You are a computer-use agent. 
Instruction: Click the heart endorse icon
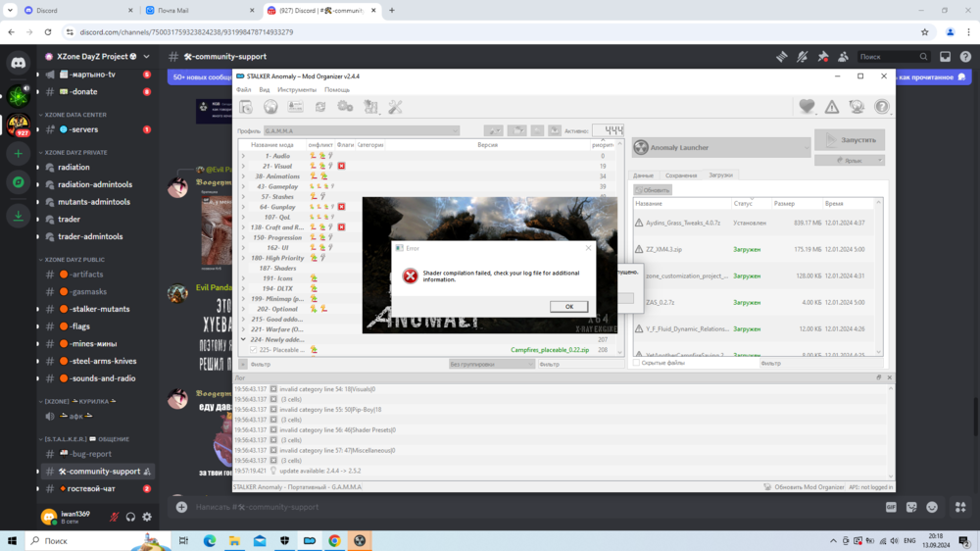point(807,107)
